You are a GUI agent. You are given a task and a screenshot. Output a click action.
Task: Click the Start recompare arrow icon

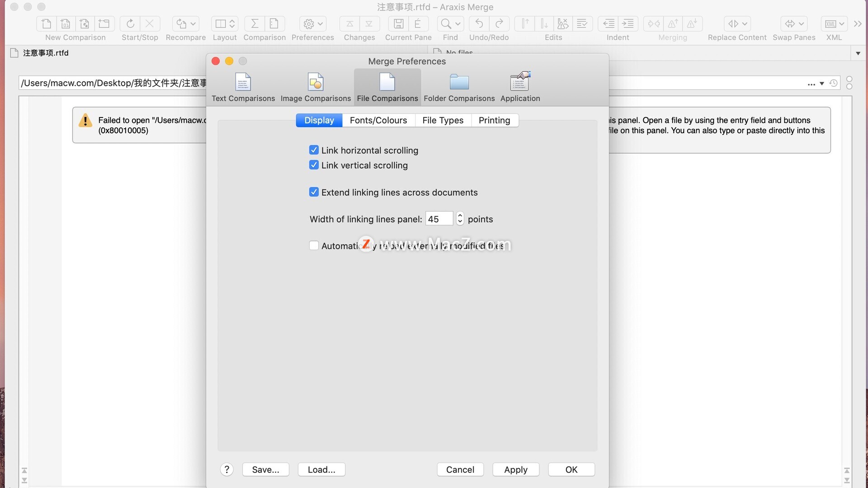130,23
